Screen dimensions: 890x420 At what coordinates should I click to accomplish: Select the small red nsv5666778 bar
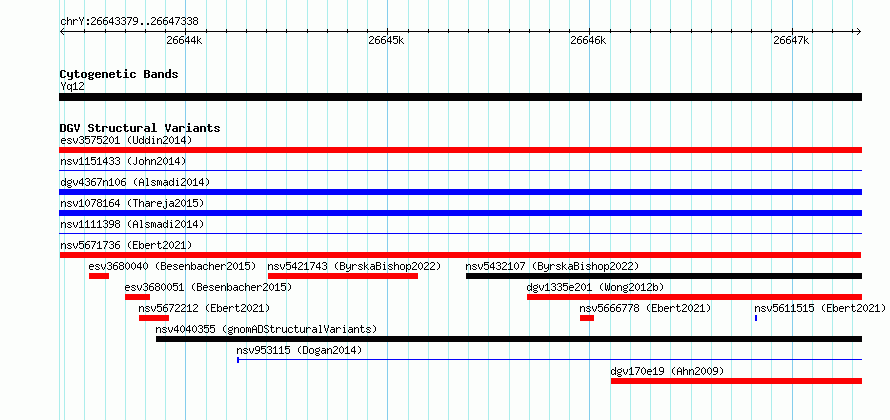click(x=587, y=318)
